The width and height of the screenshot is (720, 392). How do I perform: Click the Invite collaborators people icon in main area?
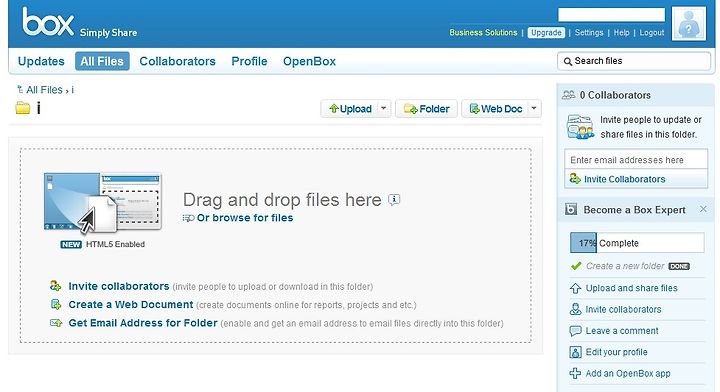[x=56, y=286]
